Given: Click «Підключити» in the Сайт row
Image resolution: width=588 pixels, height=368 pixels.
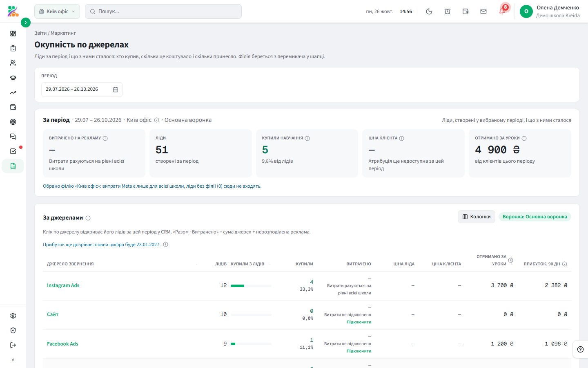Looking at the screenshot, I should [359, 322].
